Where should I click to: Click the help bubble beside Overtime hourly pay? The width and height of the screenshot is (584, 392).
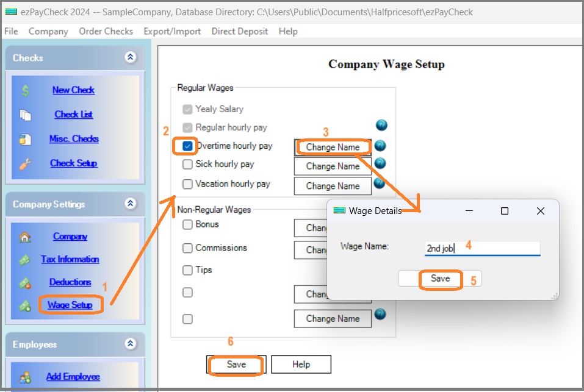tap(381, 145)
